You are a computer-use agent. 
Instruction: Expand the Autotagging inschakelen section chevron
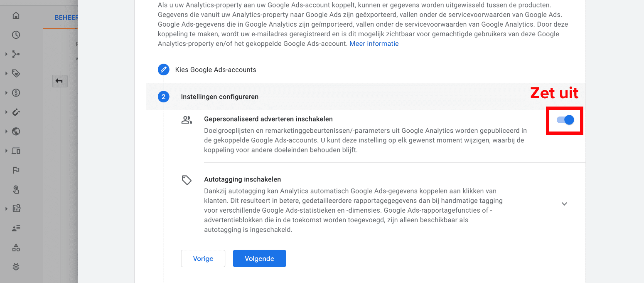(564, 204)
